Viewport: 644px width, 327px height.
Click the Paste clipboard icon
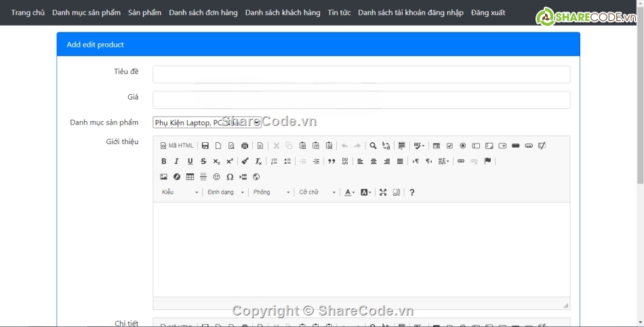(303, 146)
